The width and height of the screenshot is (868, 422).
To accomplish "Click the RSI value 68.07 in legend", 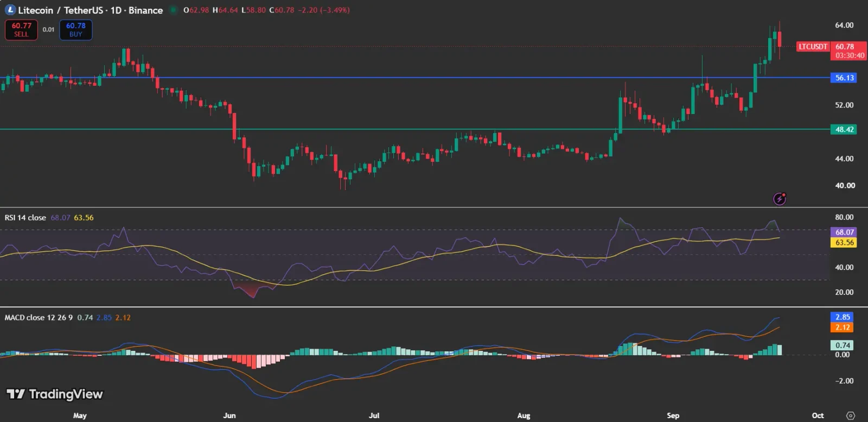I will tap(60, 217).
